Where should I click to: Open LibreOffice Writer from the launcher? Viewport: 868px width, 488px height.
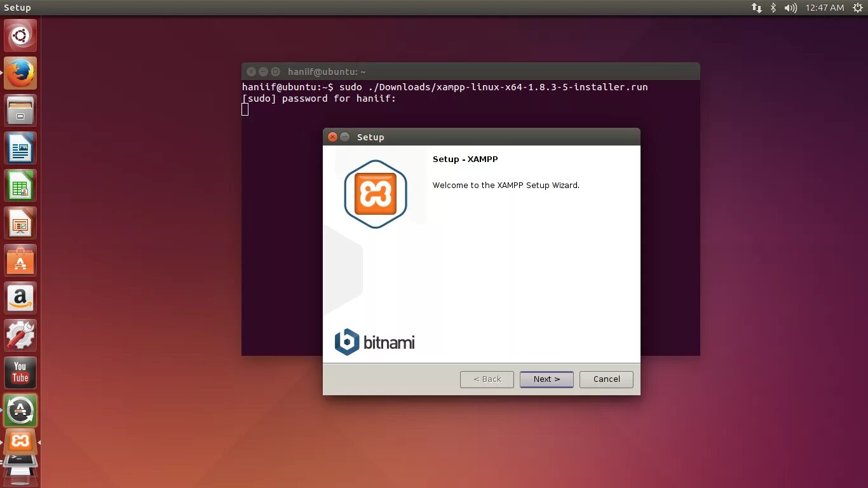click(x=20, y=148)
